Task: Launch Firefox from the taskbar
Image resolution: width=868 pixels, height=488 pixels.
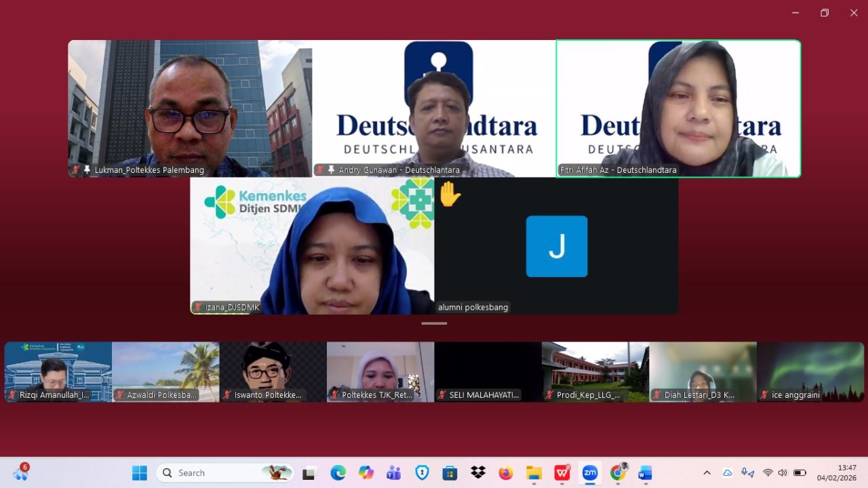Action: tap(506, 472)
